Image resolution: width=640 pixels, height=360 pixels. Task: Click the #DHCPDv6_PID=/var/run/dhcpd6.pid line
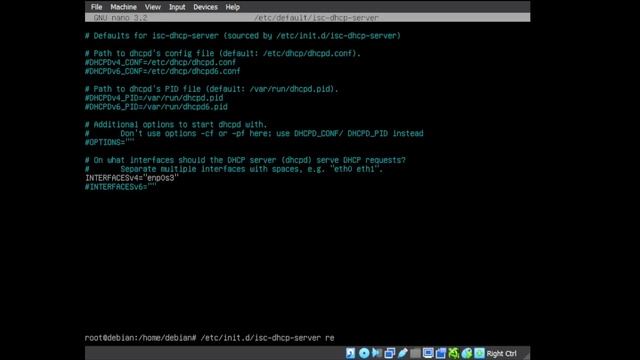point(156,107)
